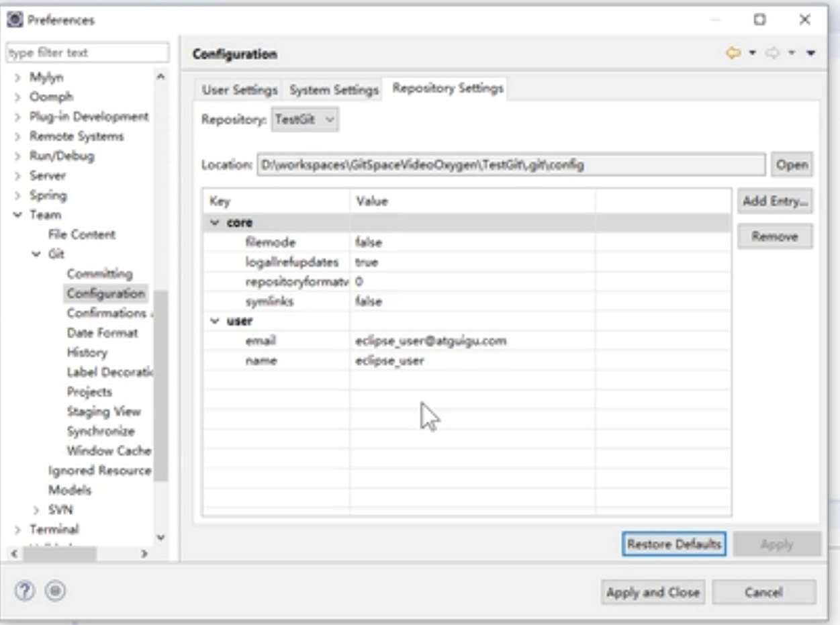The height and width of the screenshot is (625, 840).
Task: Select the repositoryformatversion key row
Action: [466, 282]
